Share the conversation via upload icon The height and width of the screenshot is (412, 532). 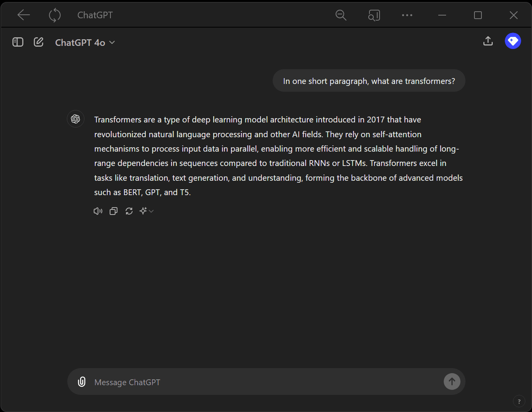coord(488,41)
